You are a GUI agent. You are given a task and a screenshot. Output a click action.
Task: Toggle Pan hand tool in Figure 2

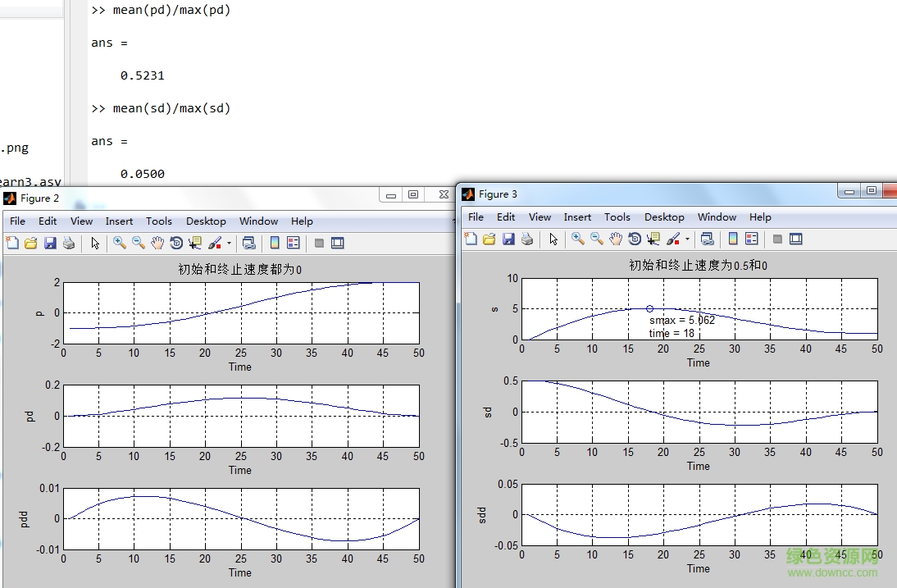click(x=157, y=243)
